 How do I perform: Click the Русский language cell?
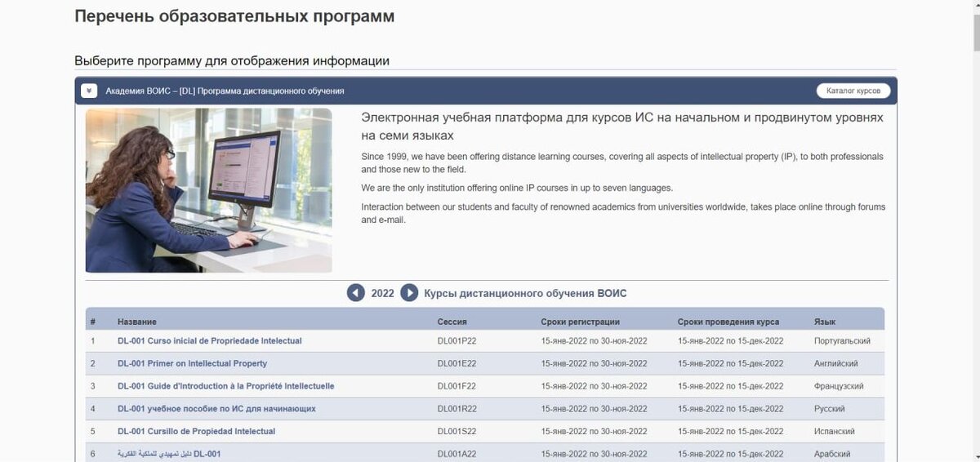coord(830,408)
